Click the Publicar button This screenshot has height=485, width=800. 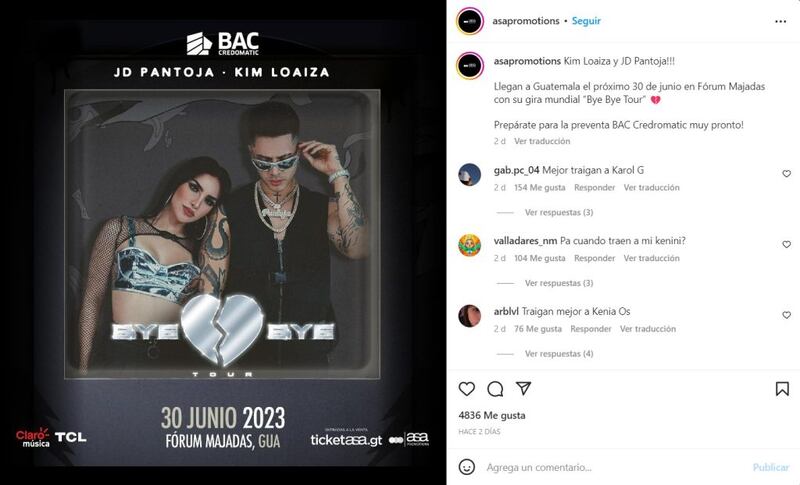tap(770, 467)
